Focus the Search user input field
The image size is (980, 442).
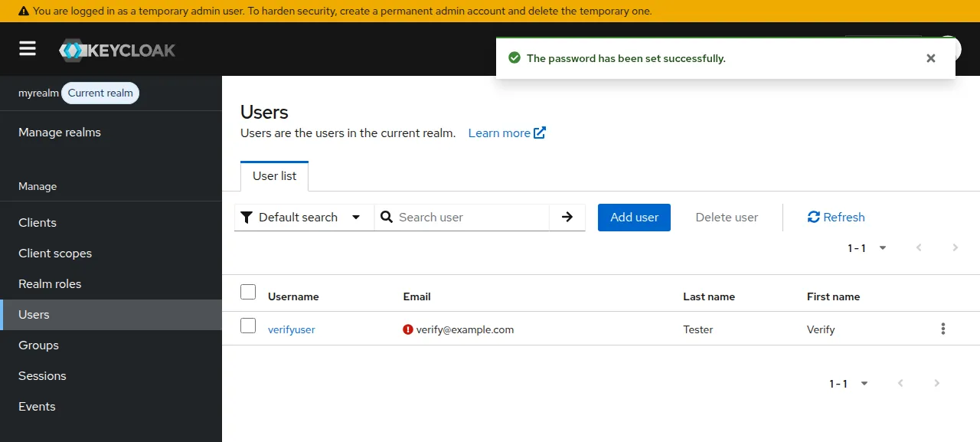click(471, 217)
